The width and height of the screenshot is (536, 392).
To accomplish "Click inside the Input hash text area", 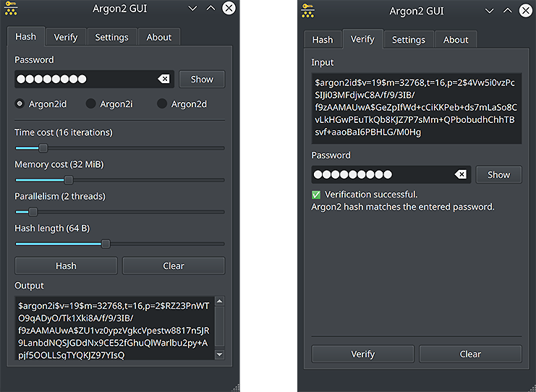I will (x=416, y=108).
